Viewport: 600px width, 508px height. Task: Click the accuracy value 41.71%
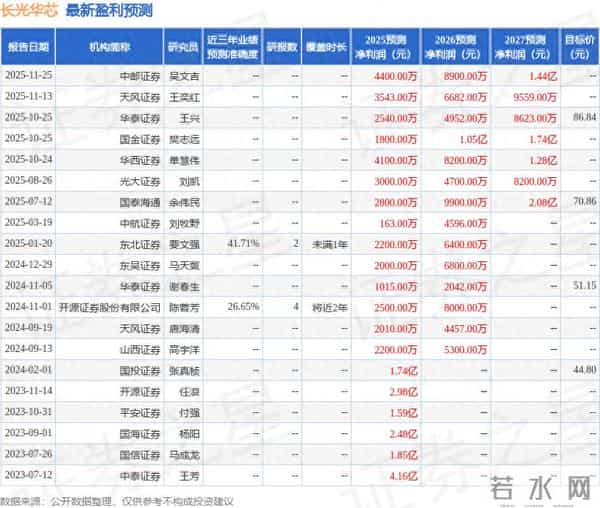[x=243, y=243]
